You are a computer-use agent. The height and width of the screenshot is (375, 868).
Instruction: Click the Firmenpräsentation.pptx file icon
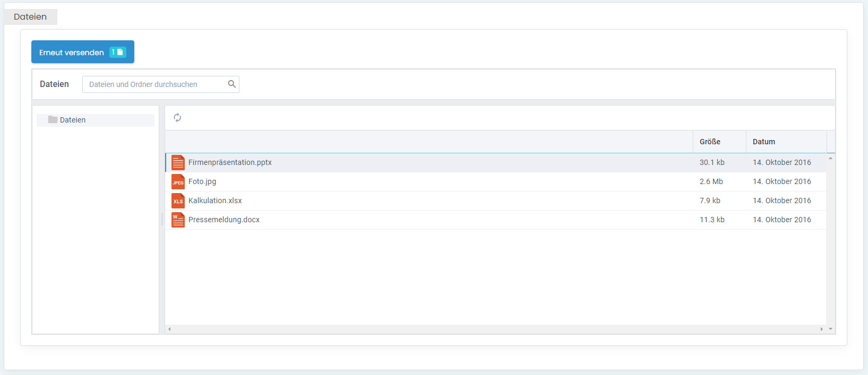point(178,162)
